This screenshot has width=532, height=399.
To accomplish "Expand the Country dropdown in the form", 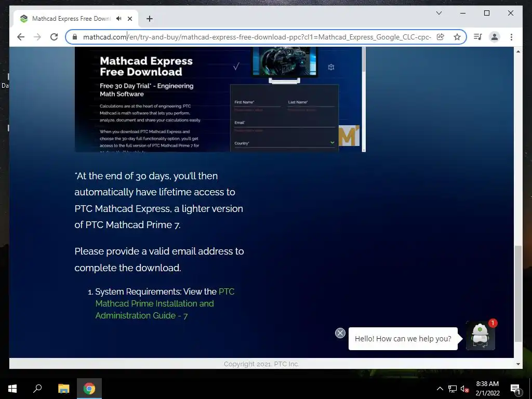I will [x=284, y=143].
